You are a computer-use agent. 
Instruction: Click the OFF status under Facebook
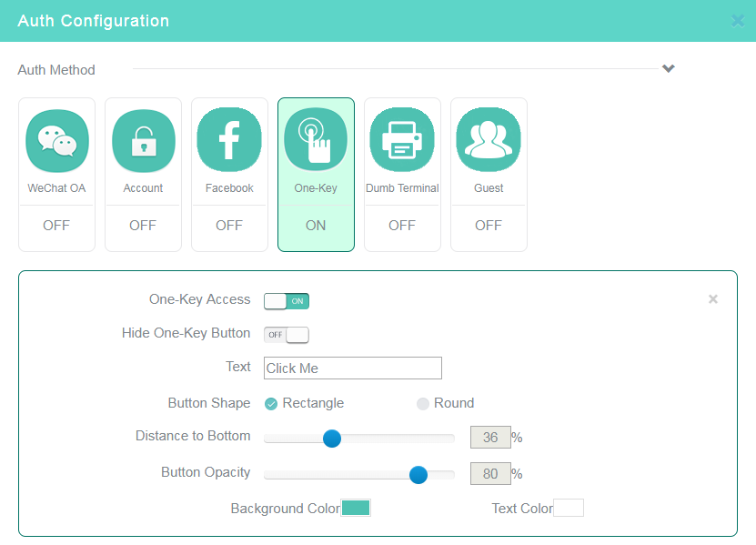click(x=229, y=226)
